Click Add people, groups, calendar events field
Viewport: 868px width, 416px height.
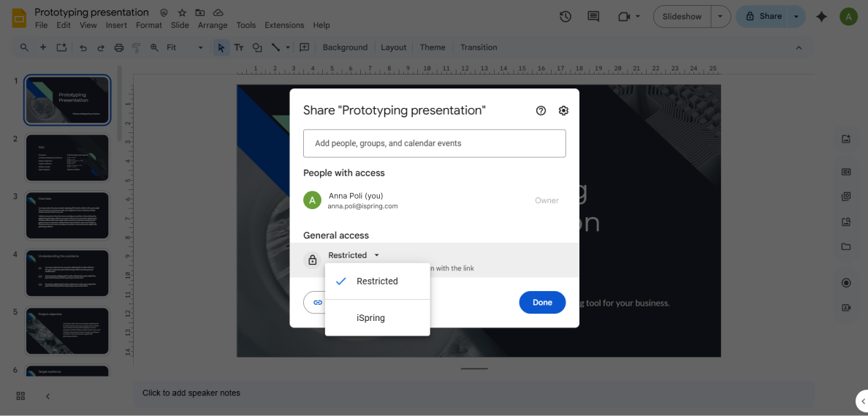click(435, 143)
